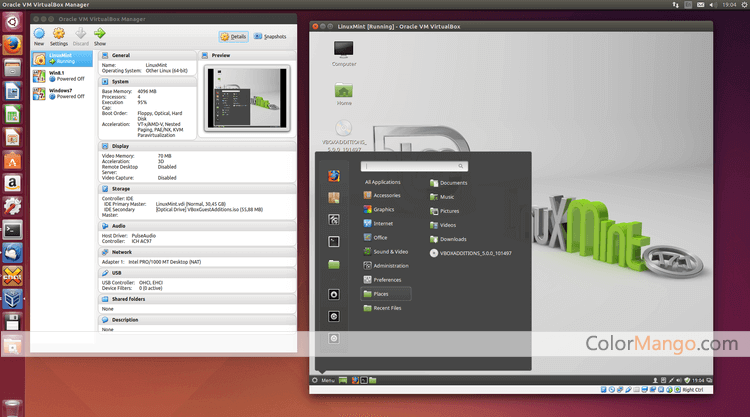
Task: Open the Downloads place
Action: point(448,239)
